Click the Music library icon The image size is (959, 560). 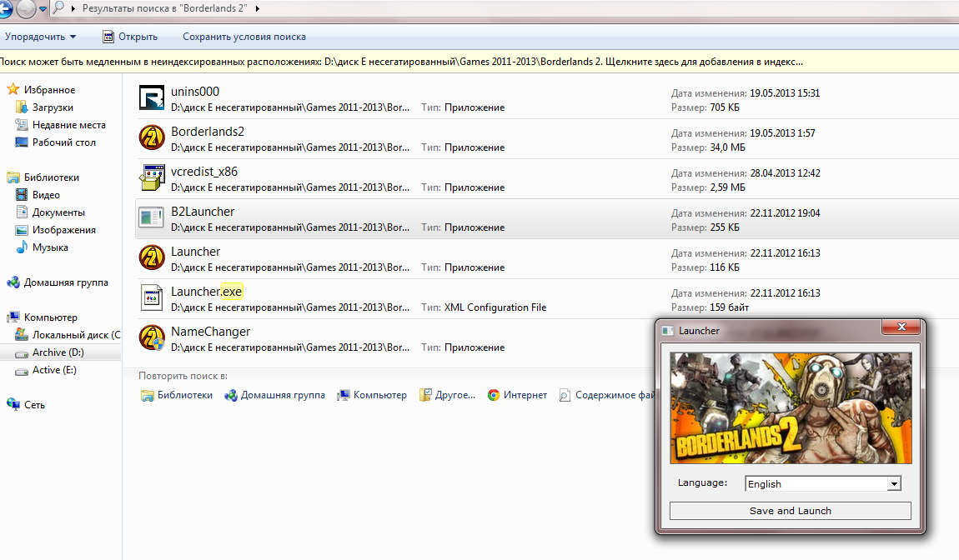point(22,247)
